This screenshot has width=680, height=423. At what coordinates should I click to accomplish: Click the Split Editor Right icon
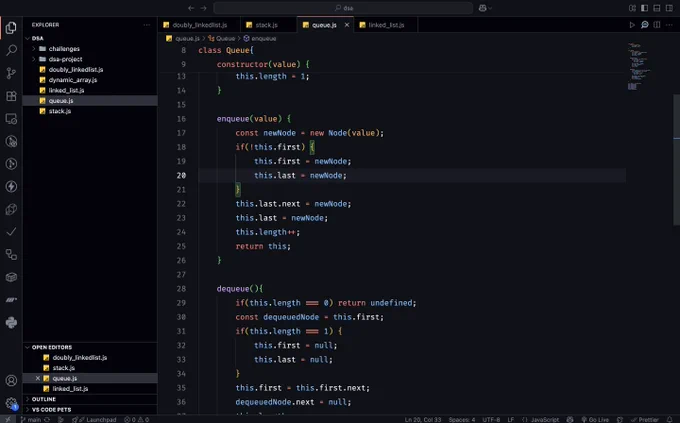coord(657,25)
